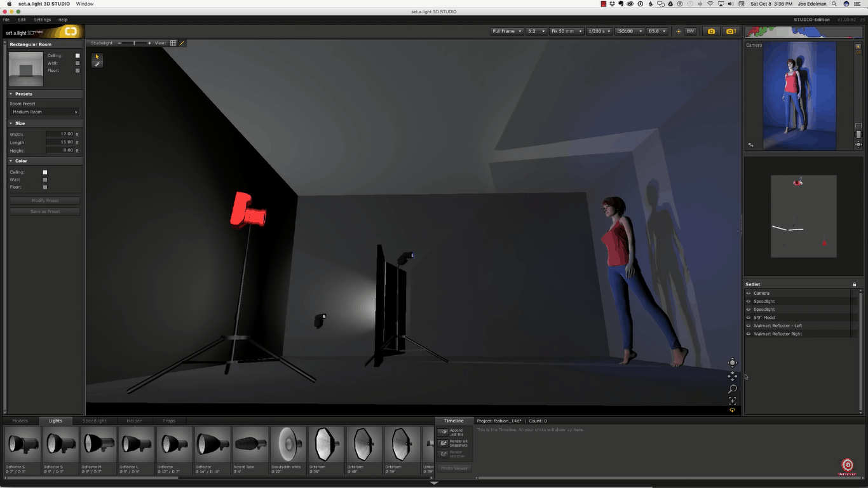
Task: Click the Save as Preset button
Action: tap(45, 212)
